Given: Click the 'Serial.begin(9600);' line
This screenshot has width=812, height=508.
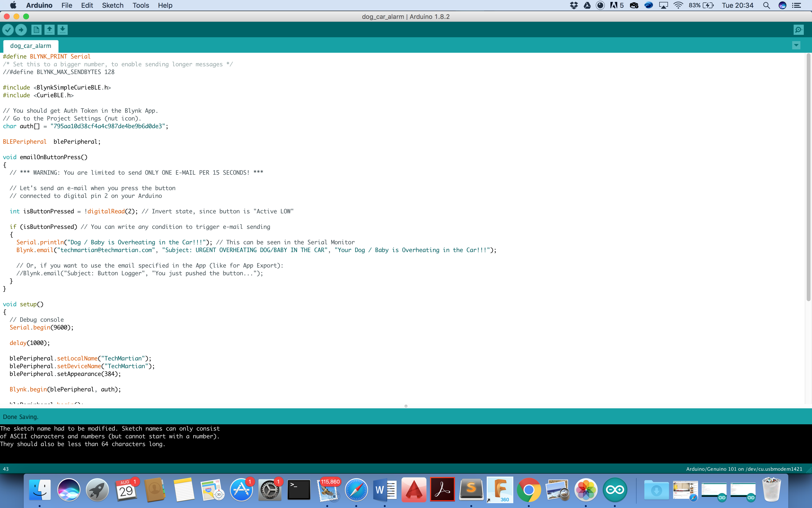Looking at the screenshot, I should pos(41,328).
